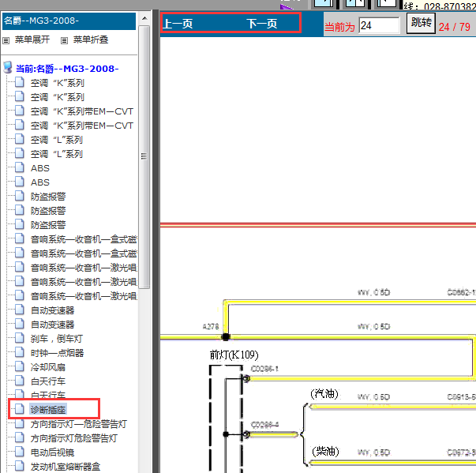Open 时钟—点烟器 diagram
476x473 pixels.
57,353
